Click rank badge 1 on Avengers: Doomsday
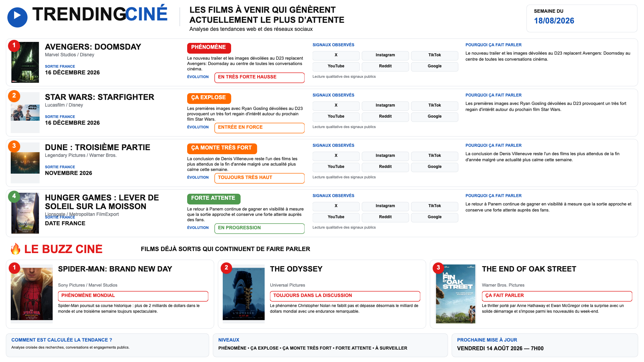 (14, 45)
